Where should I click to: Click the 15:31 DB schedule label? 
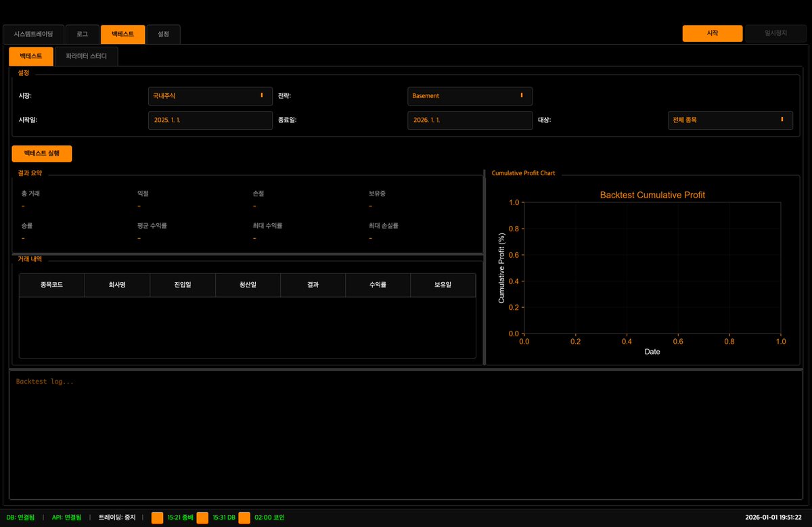tap(224, 518)
